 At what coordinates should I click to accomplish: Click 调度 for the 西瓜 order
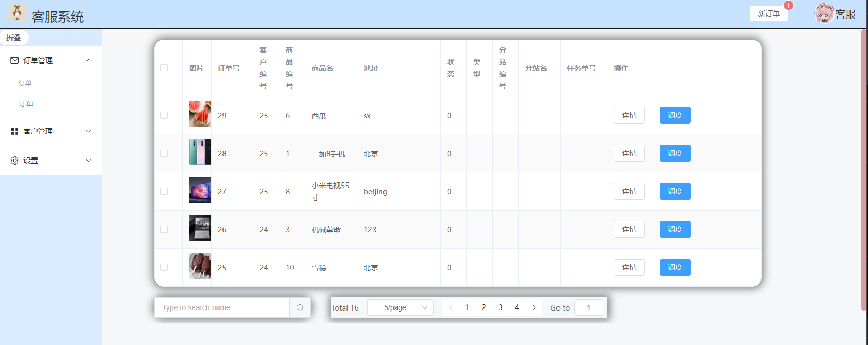675,115
